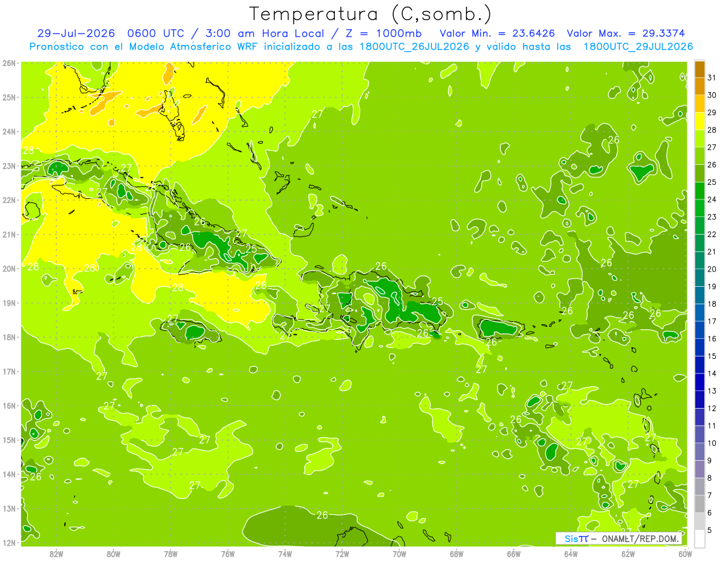Click the brown legend swatch above 31

[x=699, y=69]
